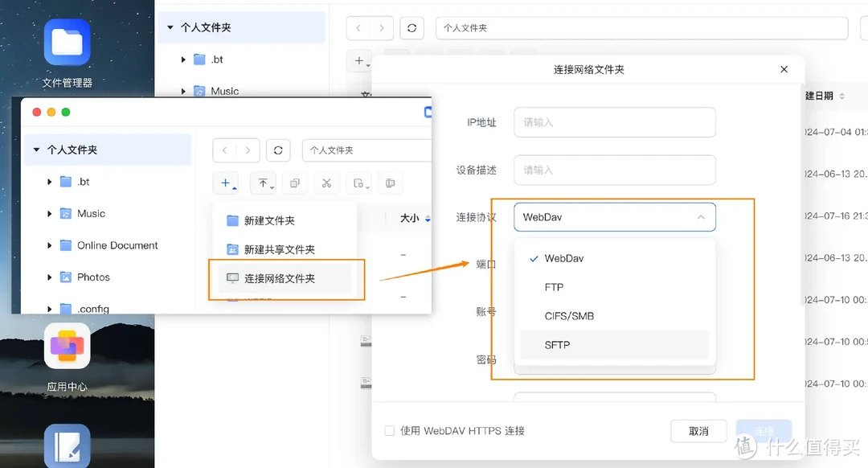The image size is (868, 468).
Task: Choose 新建共享文件夹 in the menu
Action: click(x=276, y=249)
